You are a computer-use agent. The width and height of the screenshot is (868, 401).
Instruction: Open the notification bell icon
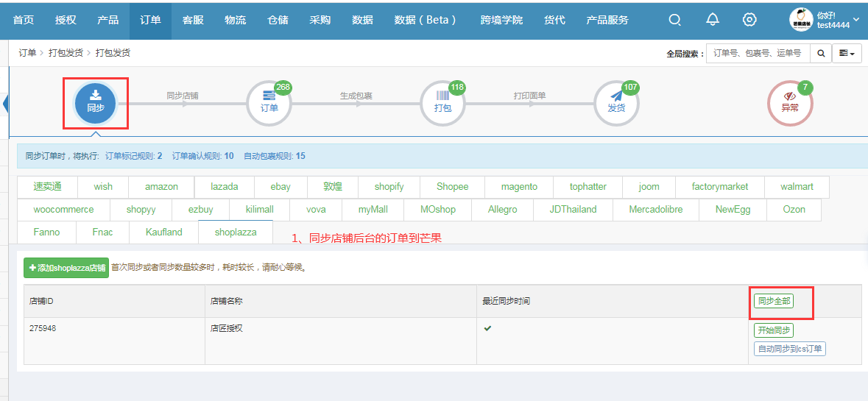click(x=712, y=20)
